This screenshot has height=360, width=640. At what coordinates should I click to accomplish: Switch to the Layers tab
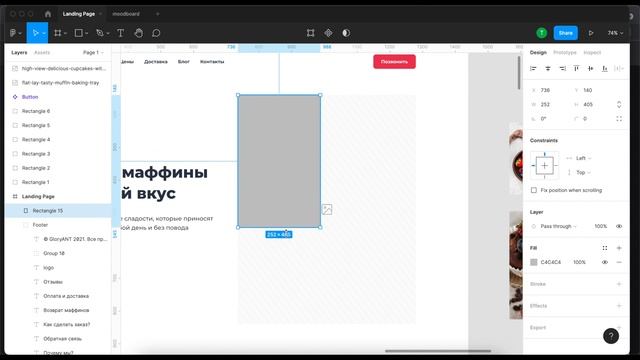[x=19, y=53]
